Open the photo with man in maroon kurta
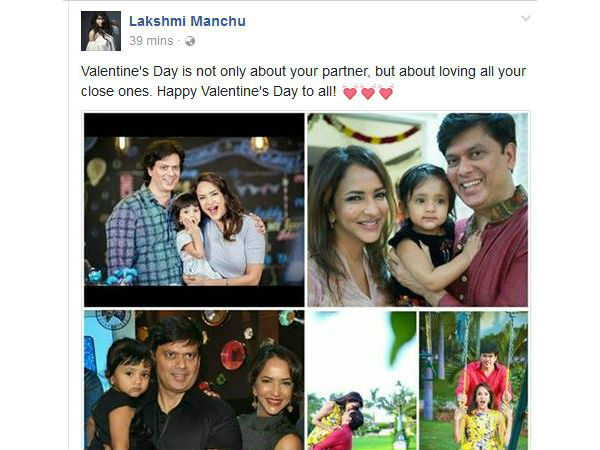Image resolution: width=600 pixels, height=450 pixels. 418,210
